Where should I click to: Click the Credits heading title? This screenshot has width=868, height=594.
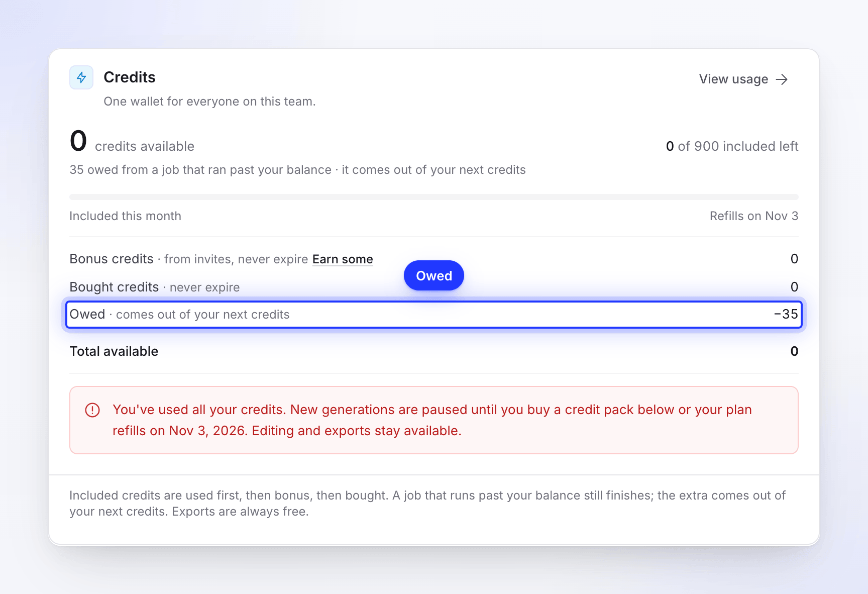pyautogui.click(x=130, y=77)
